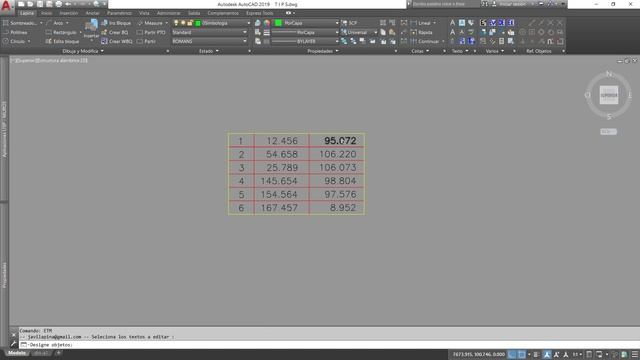Screen dimensions: 640x360
Task: Click table cell value 54.658
Action: click(x=282, y=154)
